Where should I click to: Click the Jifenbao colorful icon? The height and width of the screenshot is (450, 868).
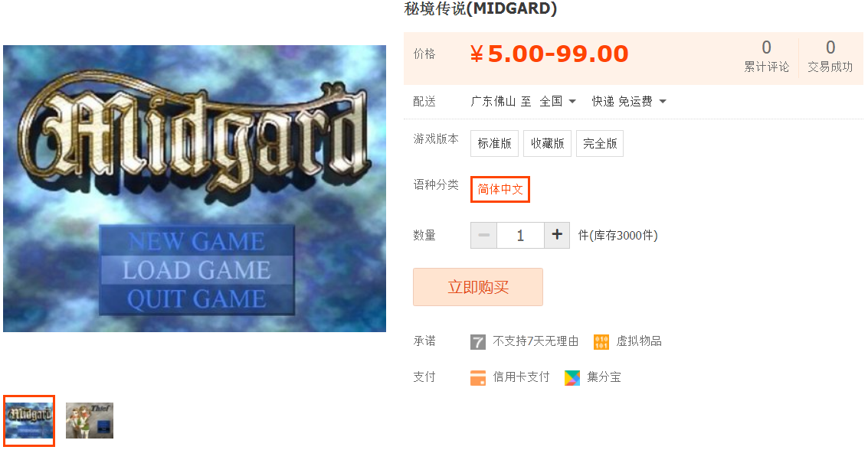(572, 377)
